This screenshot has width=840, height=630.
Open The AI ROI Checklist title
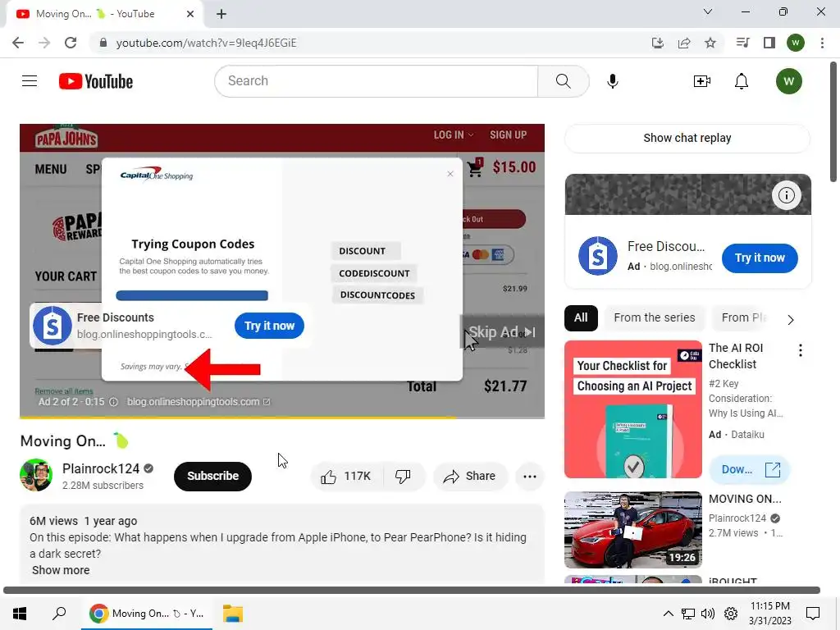[x=736, y=356]
